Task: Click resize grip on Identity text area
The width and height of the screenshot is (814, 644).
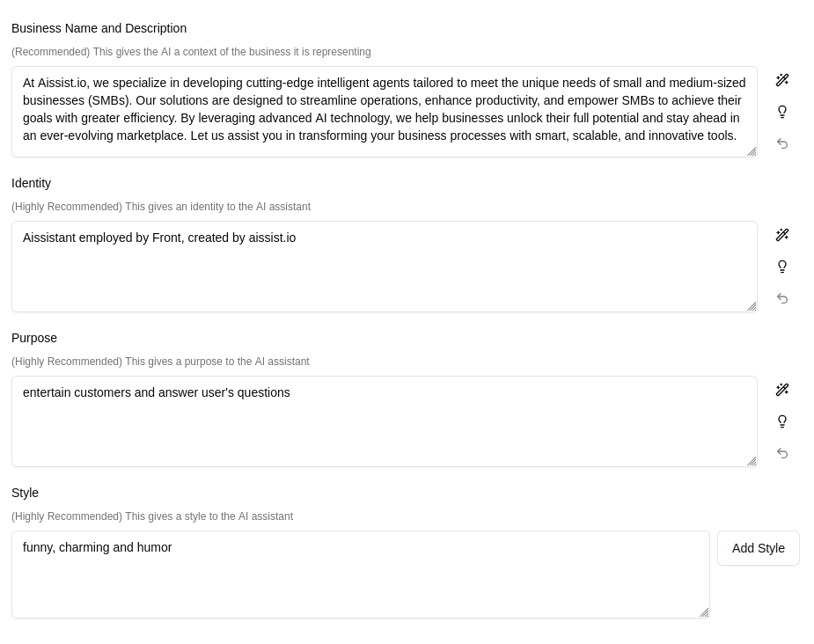Action: [x=752, y=306]
